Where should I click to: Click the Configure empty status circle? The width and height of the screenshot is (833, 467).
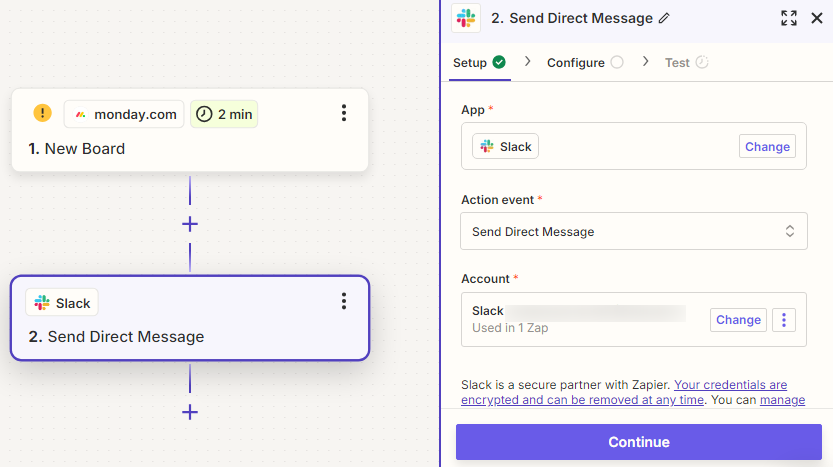pyautogui.click(x=617, y=62)
